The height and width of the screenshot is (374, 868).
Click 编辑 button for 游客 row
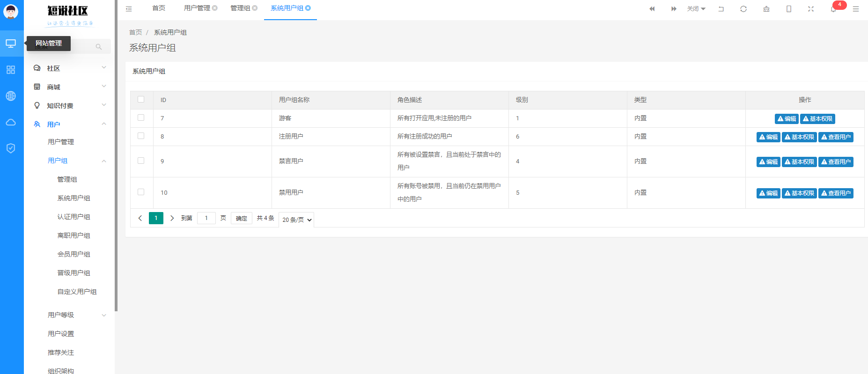click(787, 119)
